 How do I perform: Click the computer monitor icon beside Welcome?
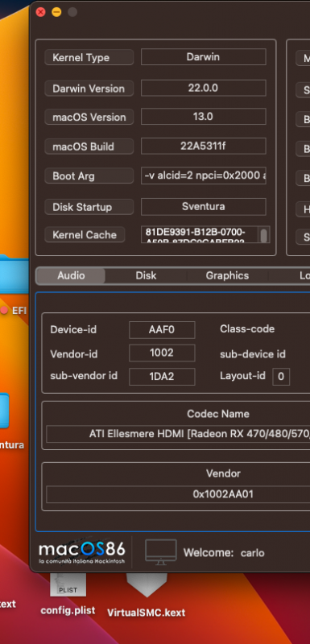(161, 552)
